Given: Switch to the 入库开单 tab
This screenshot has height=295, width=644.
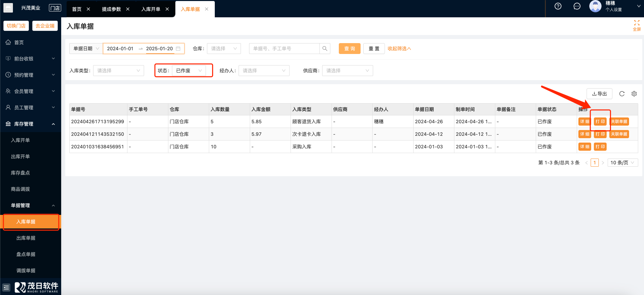Looking at the screenshot, I should (x=151, y=9).
